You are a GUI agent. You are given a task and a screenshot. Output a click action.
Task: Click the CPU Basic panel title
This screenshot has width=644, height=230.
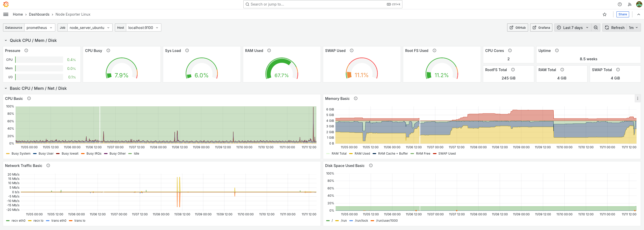click(x=14, y=98)
